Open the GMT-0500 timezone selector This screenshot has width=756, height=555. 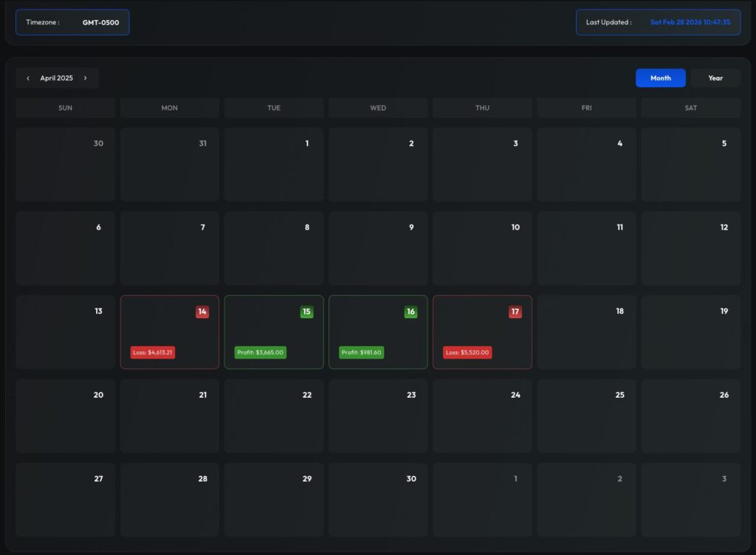pyautogui.click(x=103, y=22)
